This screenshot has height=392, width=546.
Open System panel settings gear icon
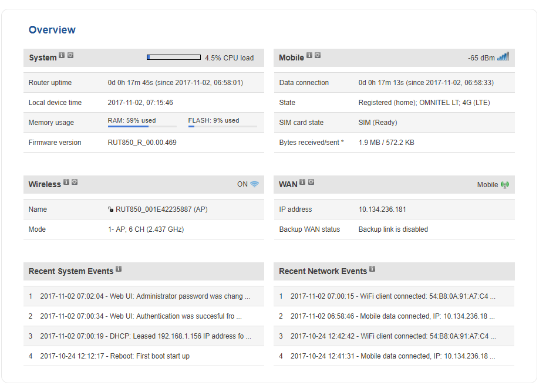coord(70,56)
